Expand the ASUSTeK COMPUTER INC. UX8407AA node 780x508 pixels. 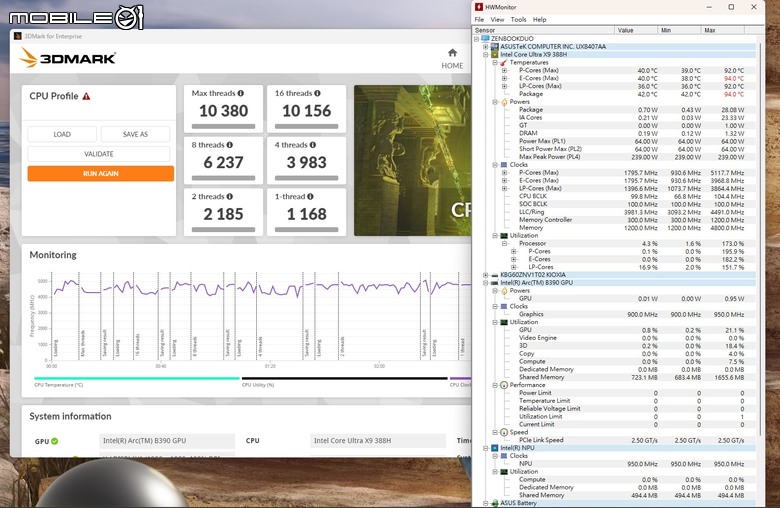click(486, 46)
